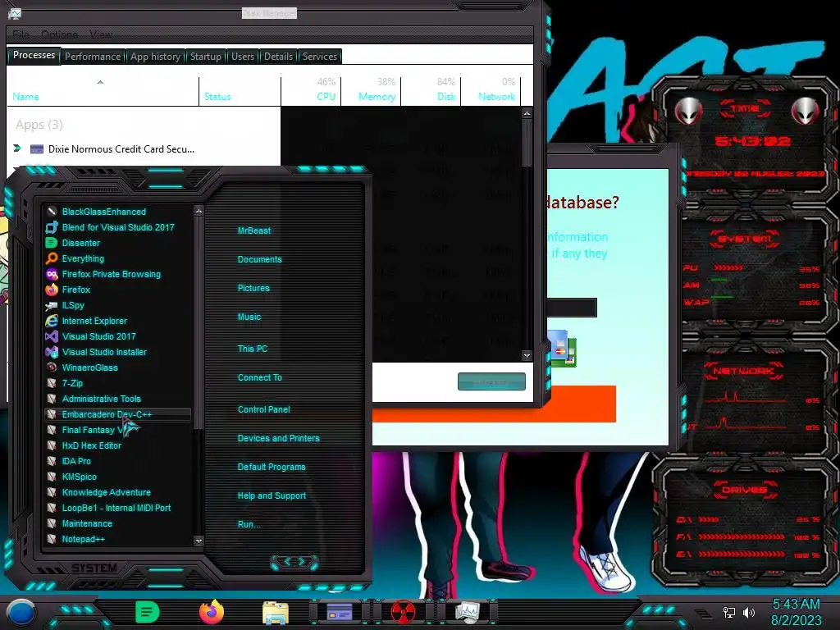
Task: Switch to the Details tab
Action: click(279, 57)
